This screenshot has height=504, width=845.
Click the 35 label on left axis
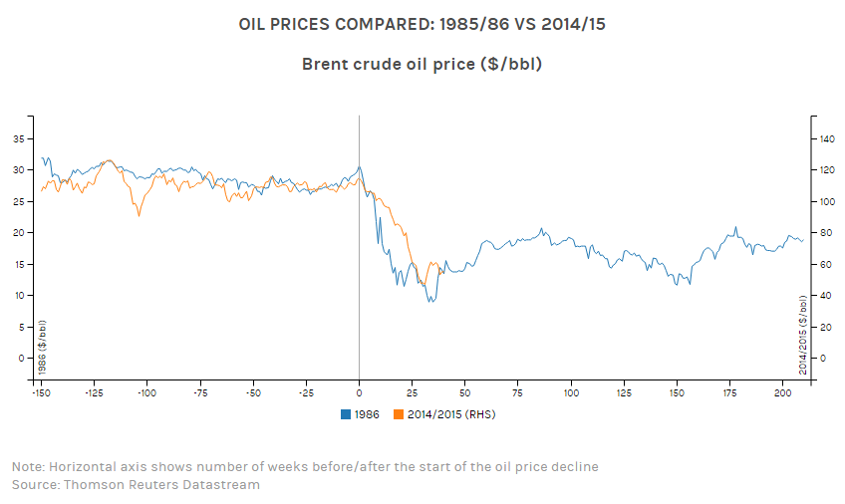pos(17,138)
